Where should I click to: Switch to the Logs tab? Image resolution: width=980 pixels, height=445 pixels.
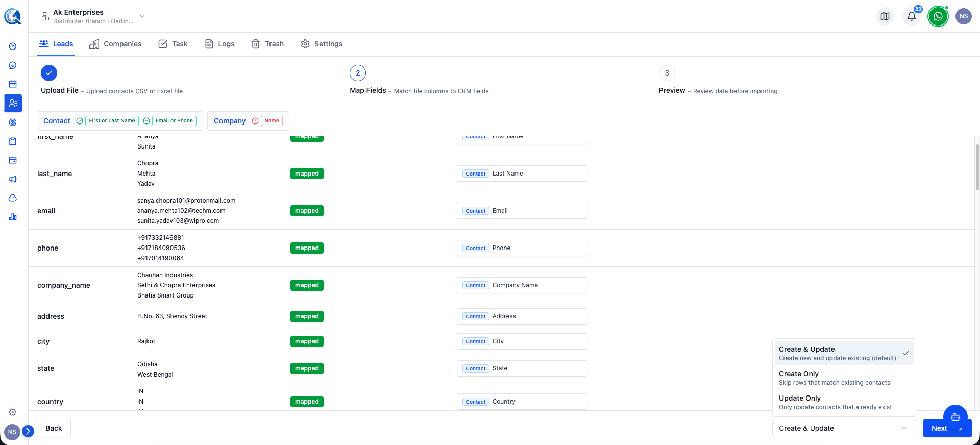click(x=219, y=44)
